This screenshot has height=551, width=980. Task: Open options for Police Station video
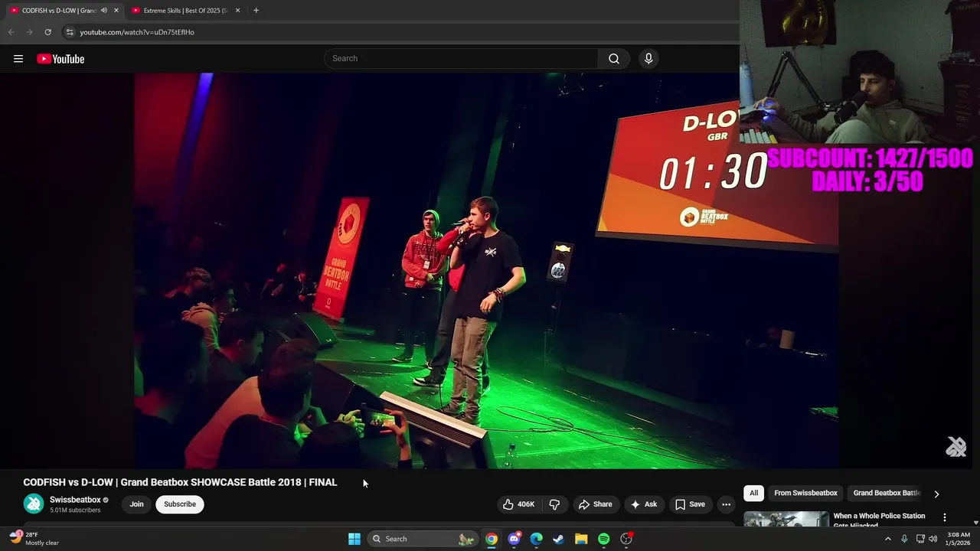pos(944,517)
